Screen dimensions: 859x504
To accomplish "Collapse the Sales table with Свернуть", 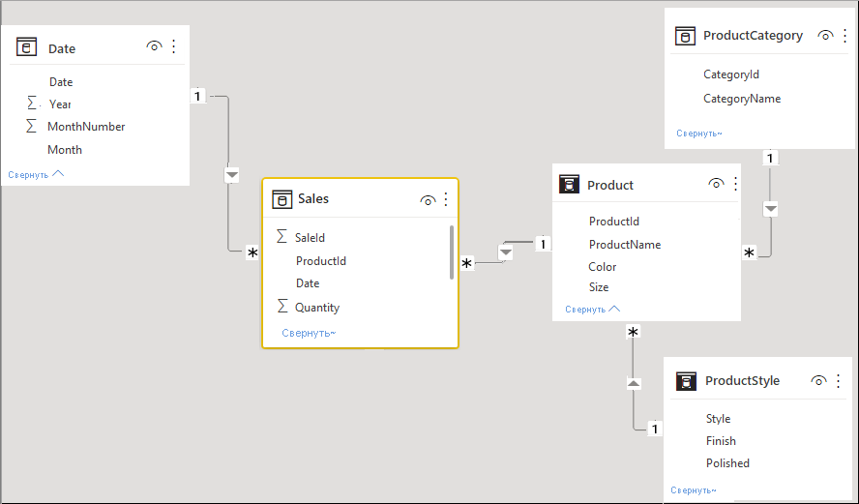I will click(x=309, y=333).
